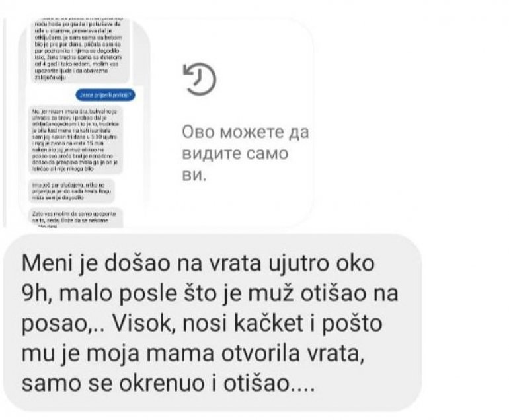This screenshot has height=420, width=509.
Task: Tap the small bubble starting "Ima još par slučajeva"
Action: click(x=72, y=191)
